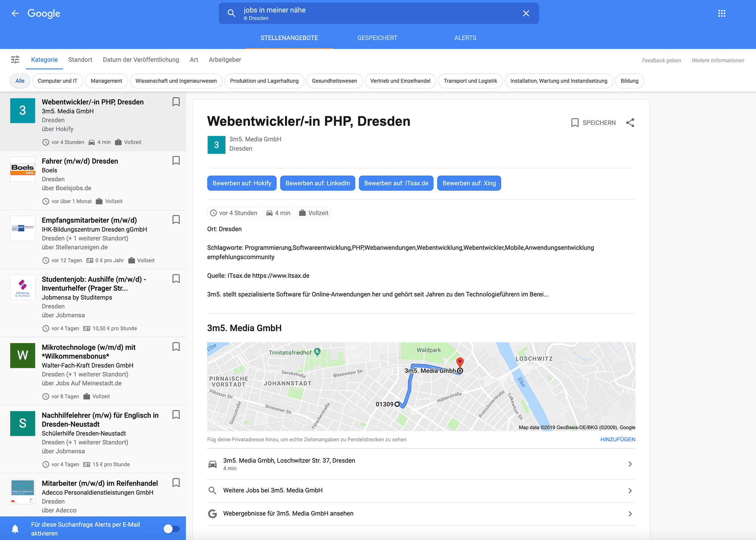756x540 pixels.
Task: Open the Kategorie filter tab
Action: click(44, 60)
